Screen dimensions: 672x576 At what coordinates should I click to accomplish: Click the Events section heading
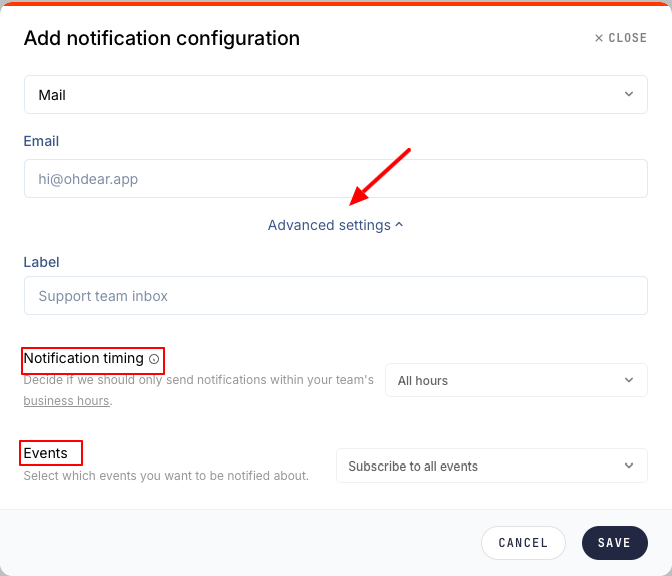(46, 453)
